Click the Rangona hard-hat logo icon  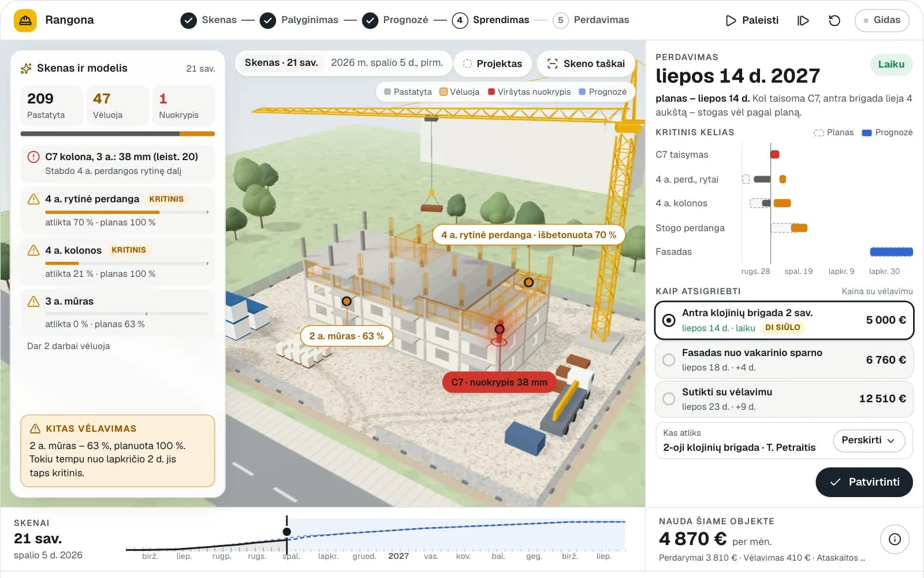point(25,20)
